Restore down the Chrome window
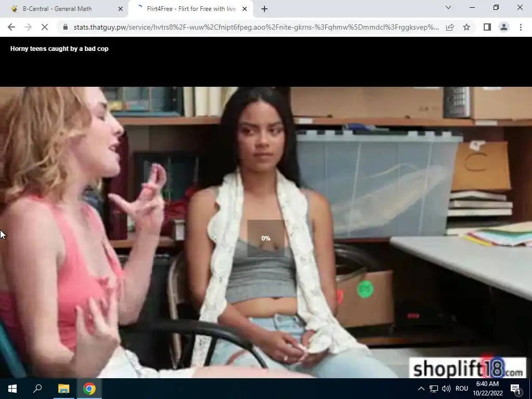This screenshot has height=399, width=532. click(x=496, y=7)
